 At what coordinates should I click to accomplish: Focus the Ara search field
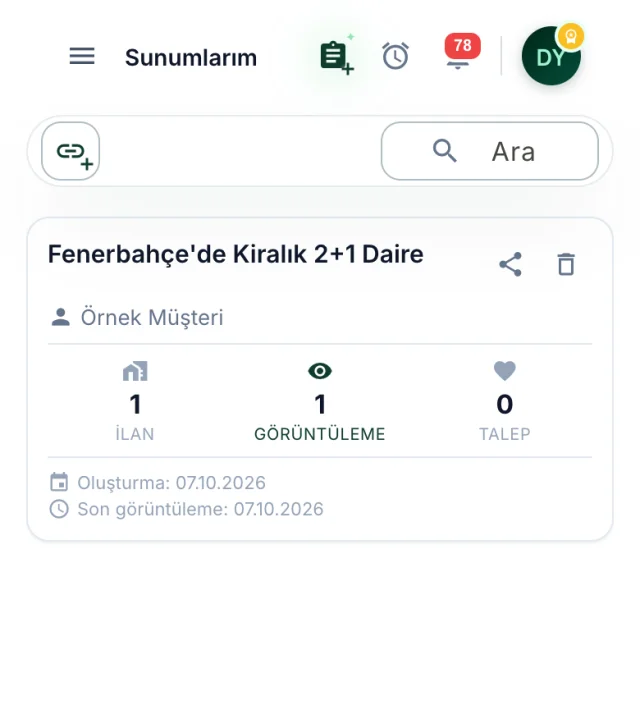point(490,151)
